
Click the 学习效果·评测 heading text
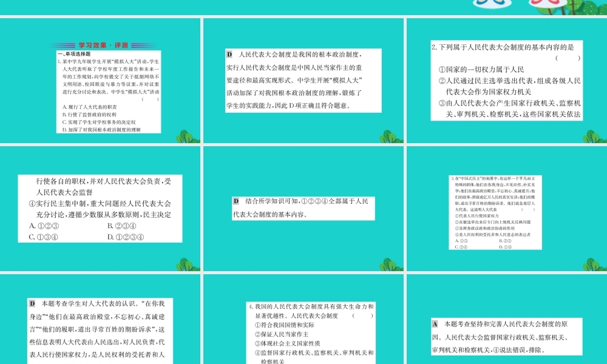(103, 45)
